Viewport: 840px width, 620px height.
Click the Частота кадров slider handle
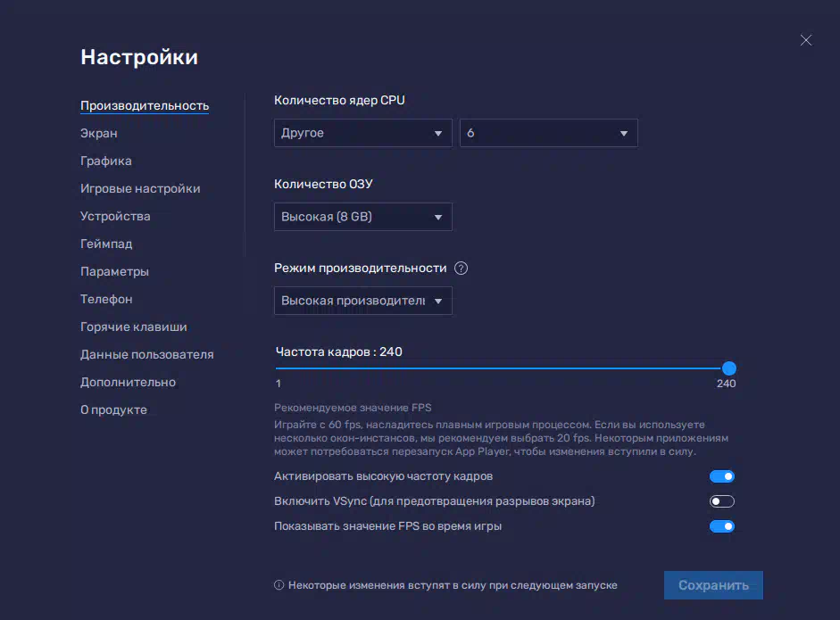point(728,368)
